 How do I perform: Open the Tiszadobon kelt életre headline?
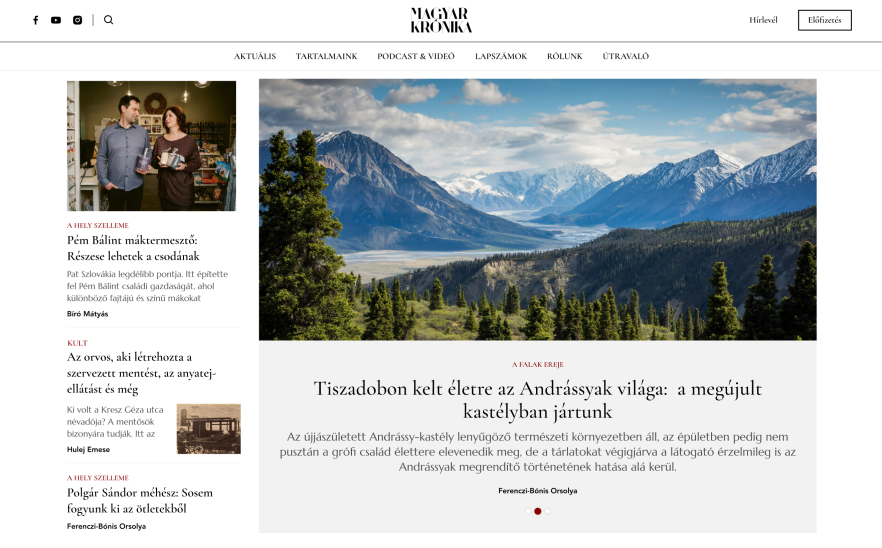[x=538, y=400]
